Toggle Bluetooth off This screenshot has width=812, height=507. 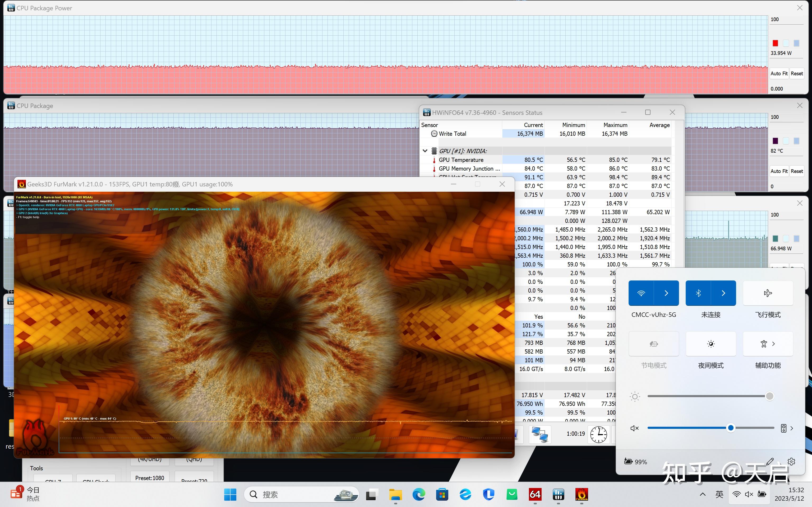point(698,293)
